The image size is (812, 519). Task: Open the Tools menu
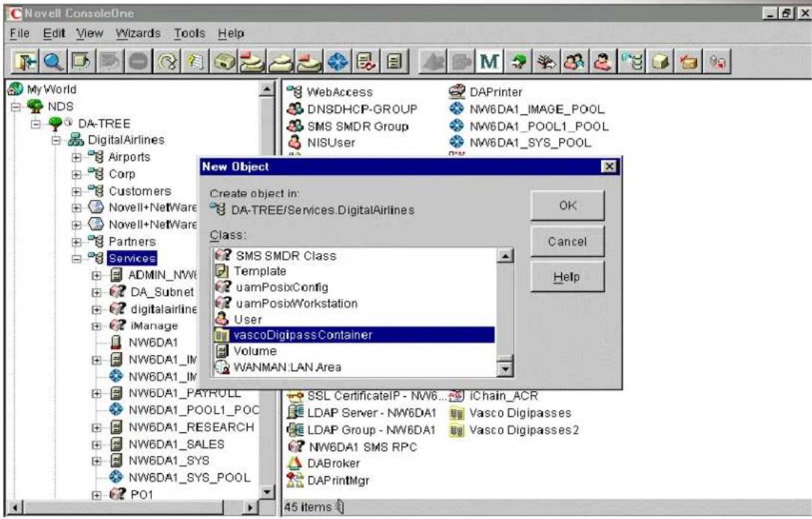coord(189,34)
